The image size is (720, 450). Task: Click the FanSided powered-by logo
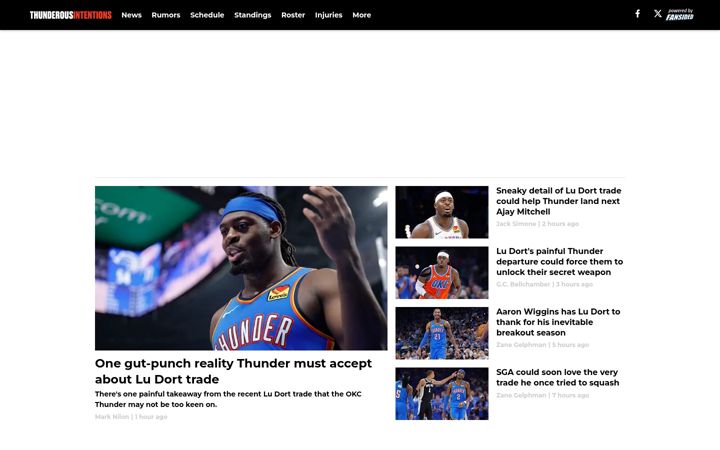pos(680,15)
